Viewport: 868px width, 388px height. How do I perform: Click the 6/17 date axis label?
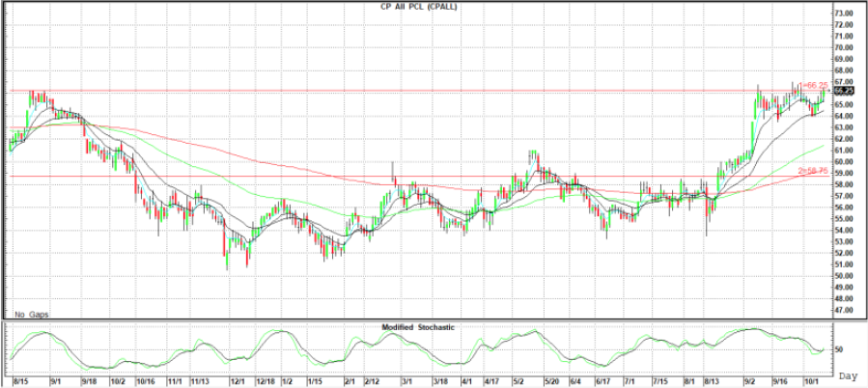click(602, 382)
